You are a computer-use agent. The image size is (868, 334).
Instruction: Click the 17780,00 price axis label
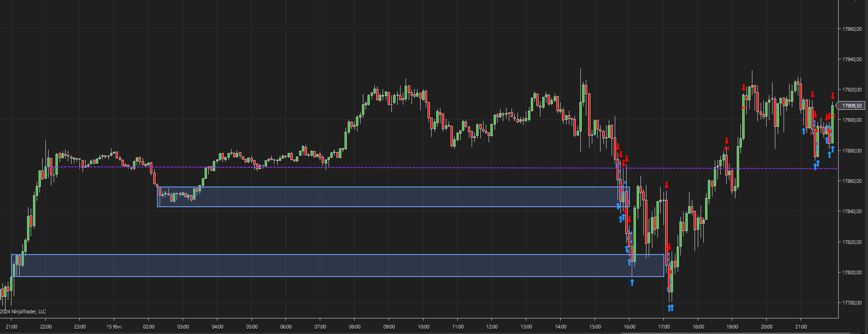[x=852, y=303]
